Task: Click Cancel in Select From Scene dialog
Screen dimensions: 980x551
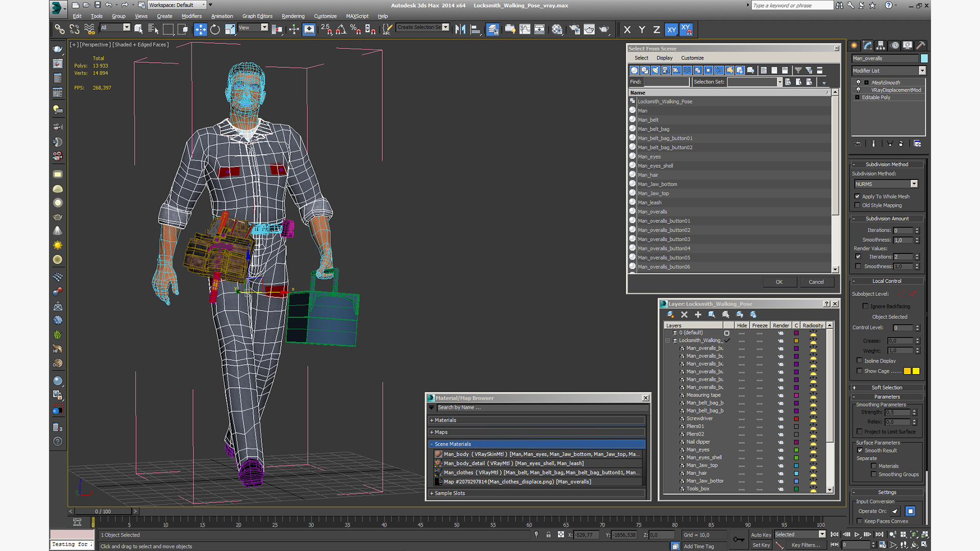Action: [x=816, y=282]
